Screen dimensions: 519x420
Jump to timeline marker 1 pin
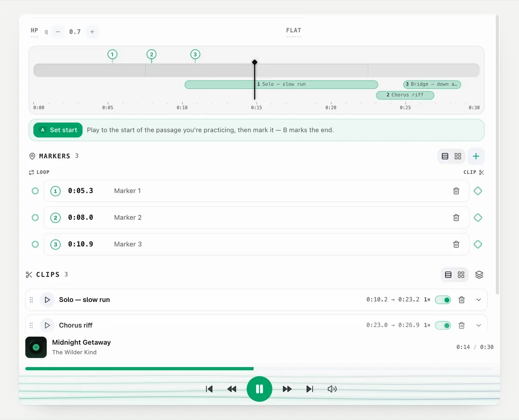(x=112, y=54)
